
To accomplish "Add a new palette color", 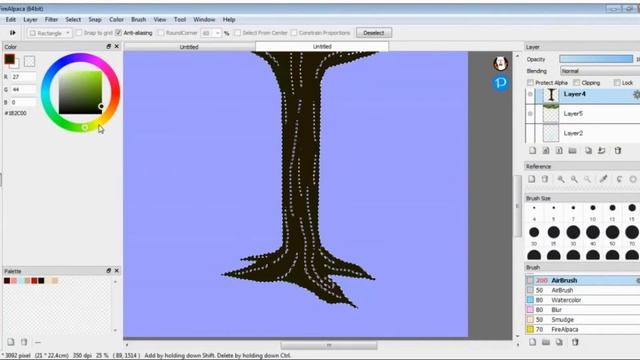I will click(x=11, y=342).
